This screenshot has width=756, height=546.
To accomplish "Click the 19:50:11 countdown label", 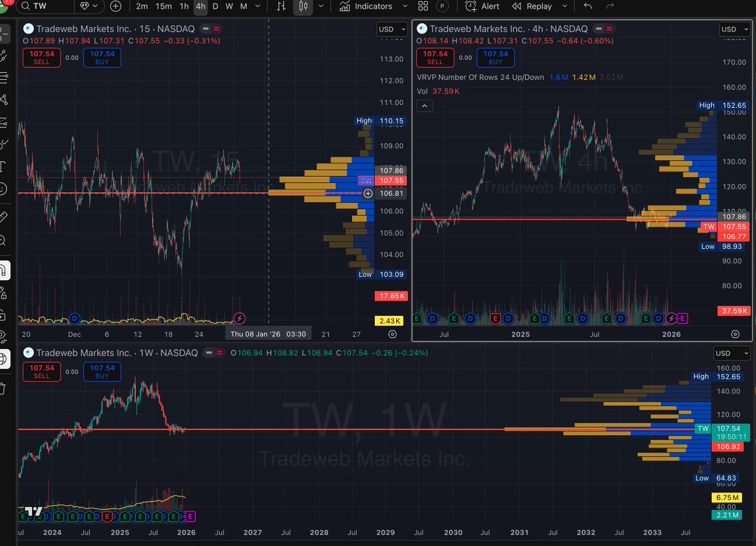I will pos(731,436).
